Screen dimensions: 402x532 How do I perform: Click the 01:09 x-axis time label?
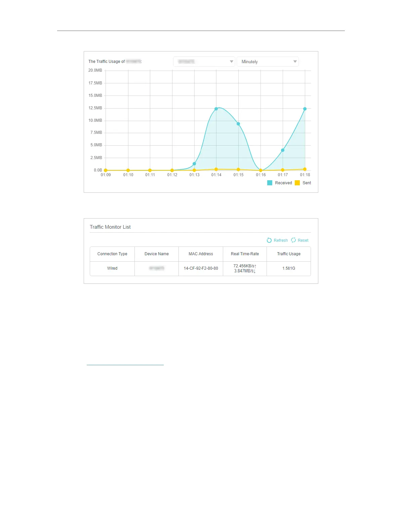106,175
